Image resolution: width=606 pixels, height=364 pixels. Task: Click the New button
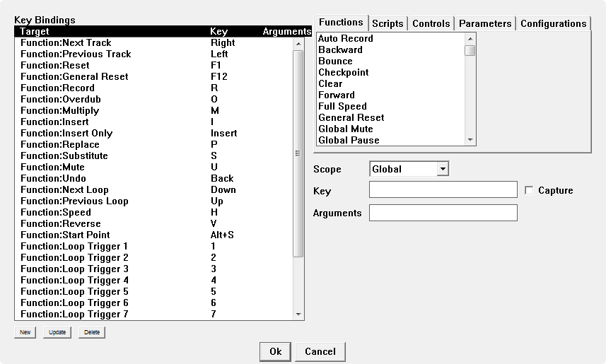pyautogui.click(x=25, y=332)
